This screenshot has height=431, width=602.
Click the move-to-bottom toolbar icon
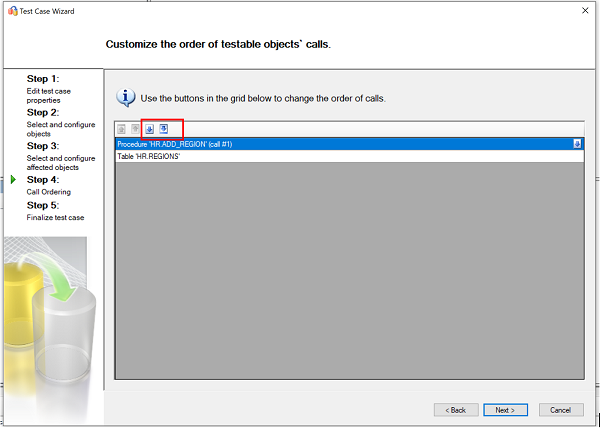tap(164, 129)
